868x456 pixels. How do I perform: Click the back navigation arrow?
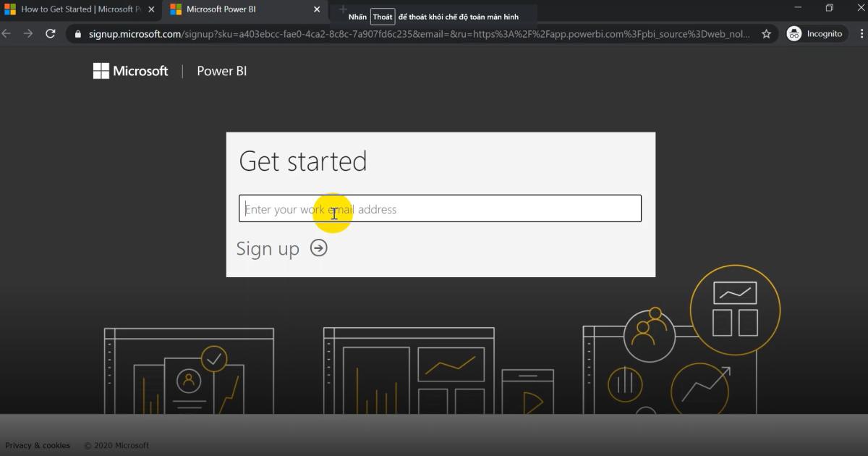7,33
